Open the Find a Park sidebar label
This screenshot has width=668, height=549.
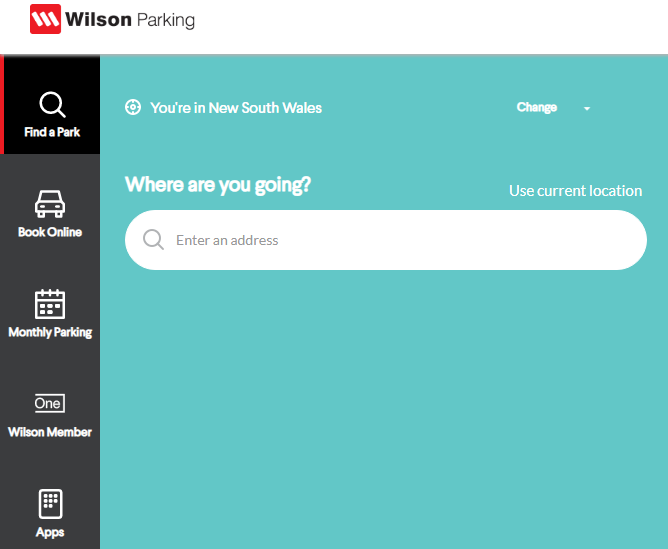[52, 132]
